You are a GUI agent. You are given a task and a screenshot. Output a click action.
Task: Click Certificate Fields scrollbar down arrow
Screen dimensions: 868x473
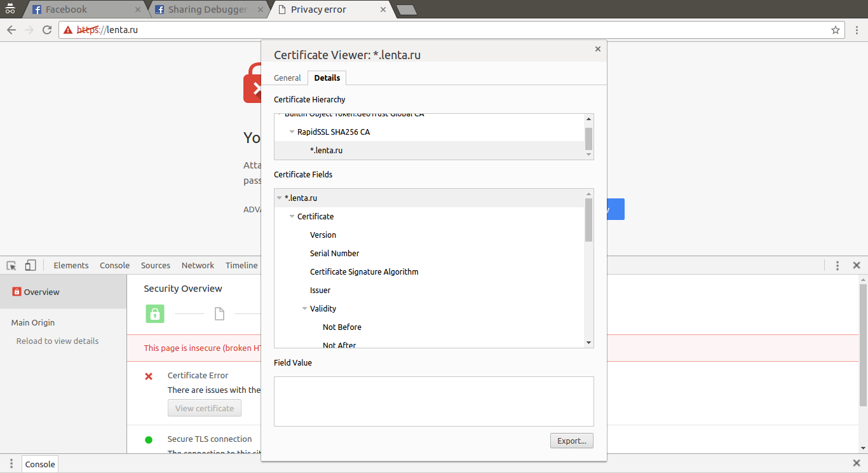pos(589,343)
